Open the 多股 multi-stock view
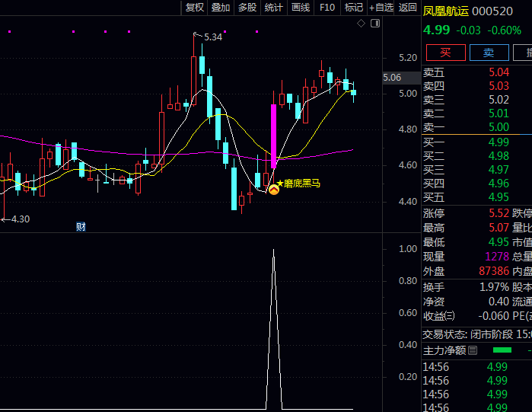The height and width of the screenshot is (412, 532). click(247, 8)
